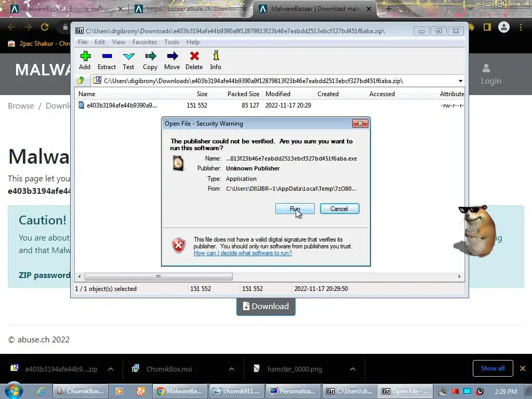Click the horizontal scrollbar thumb in 7-Zip

point(158,276)
